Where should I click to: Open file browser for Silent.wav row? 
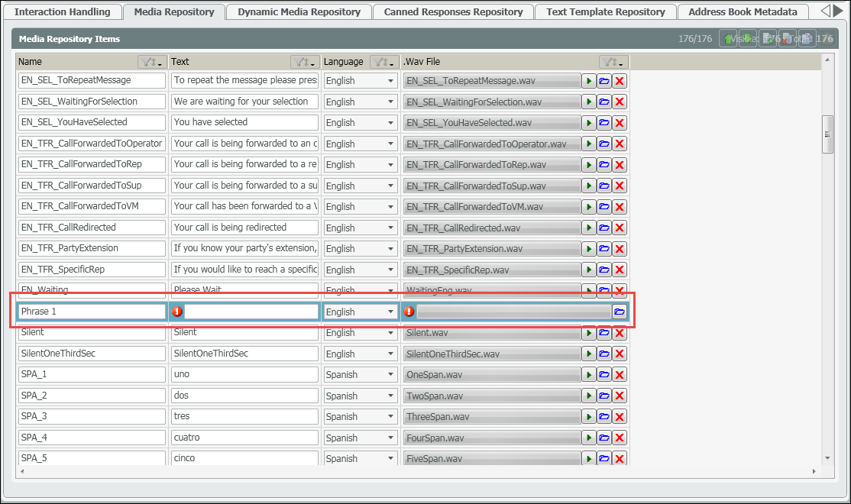coord(604,333)
